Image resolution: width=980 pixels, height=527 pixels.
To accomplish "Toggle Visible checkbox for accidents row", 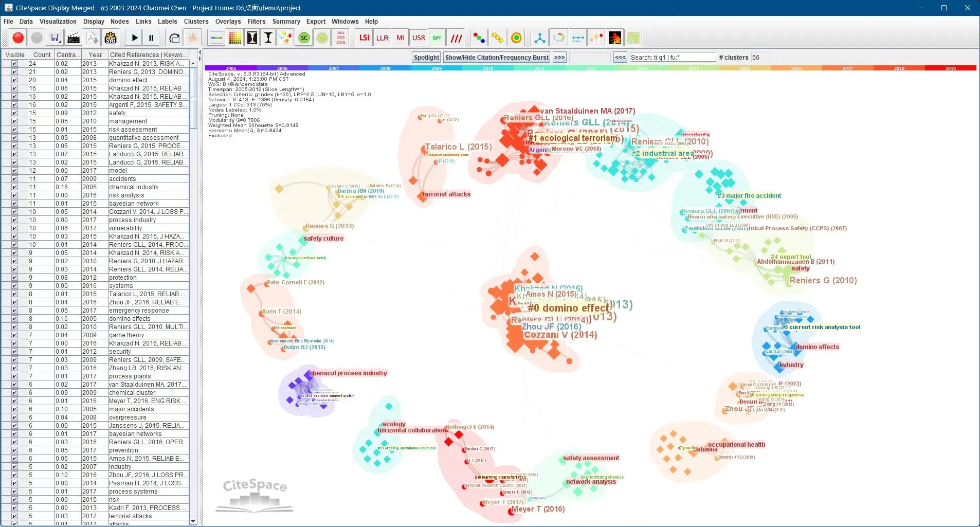I will click(14, 179).
